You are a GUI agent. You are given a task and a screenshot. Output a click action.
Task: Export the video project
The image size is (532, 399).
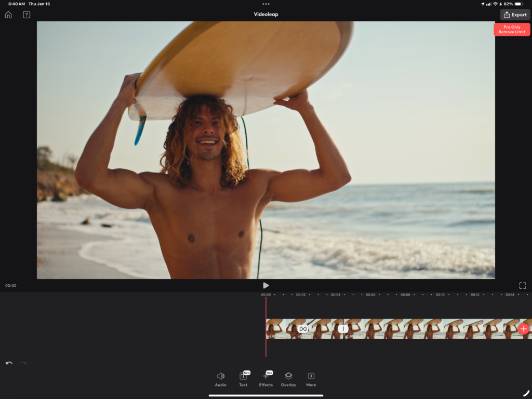coord(515,15)
